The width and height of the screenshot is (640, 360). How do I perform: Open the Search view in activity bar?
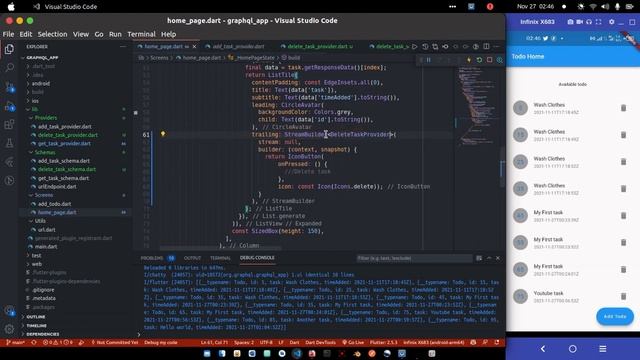click(9, 67)
